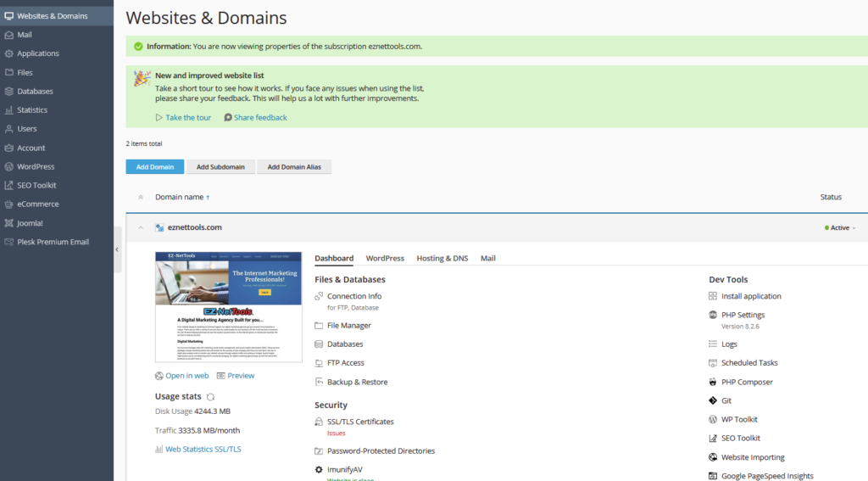Click the Files folder icon in sidebar
The height and width of the screenshot is (481, 868).
click(x=8, y=73)
